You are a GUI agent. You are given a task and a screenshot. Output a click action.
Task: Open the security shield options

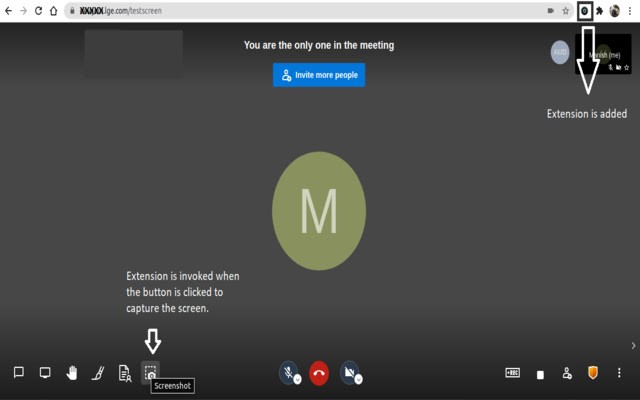(x=593, y=373)
